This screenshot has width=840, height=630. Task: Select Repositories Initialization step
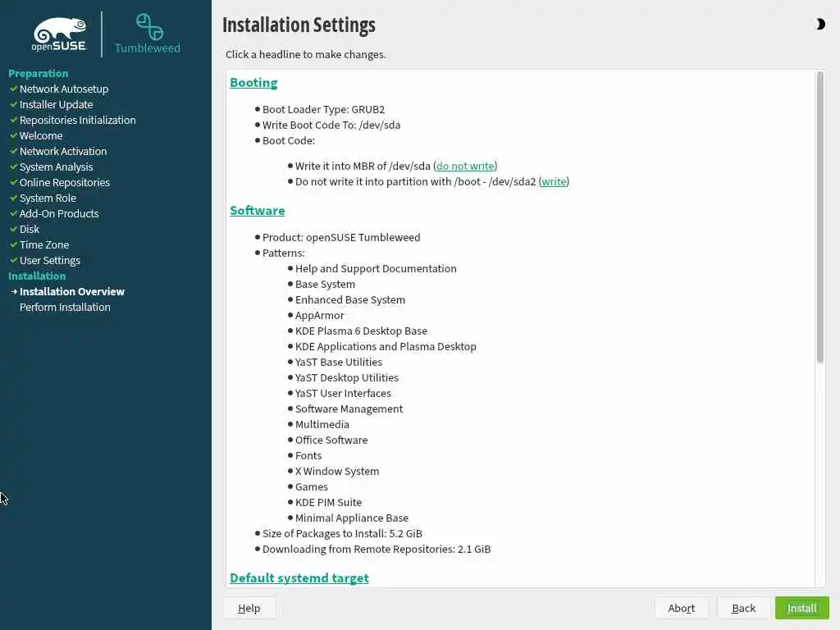pyautogui.click(x=78, y=120)
